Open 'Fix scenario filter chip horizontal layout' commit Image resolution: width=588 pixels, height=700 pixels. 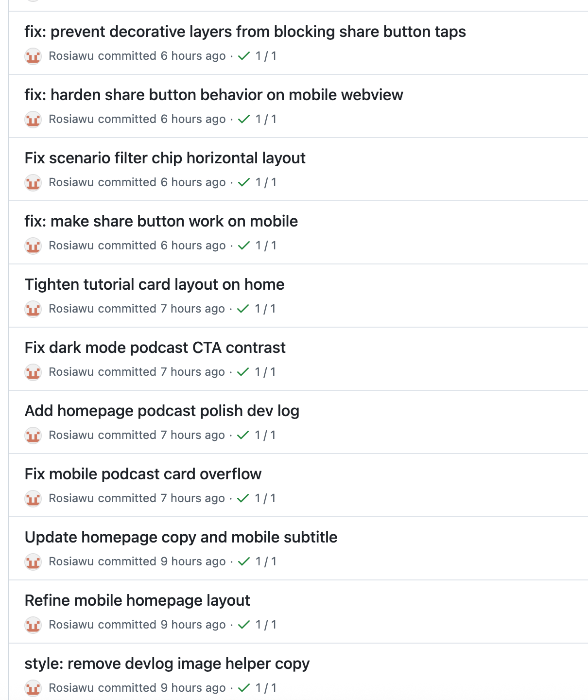point(165,158)
